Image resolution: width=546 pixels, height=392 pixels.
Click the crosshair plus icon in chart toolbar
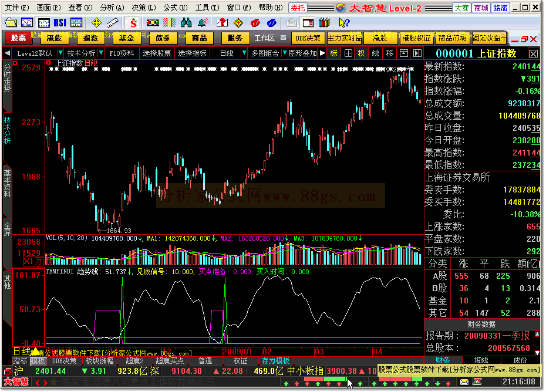[348, 53]
